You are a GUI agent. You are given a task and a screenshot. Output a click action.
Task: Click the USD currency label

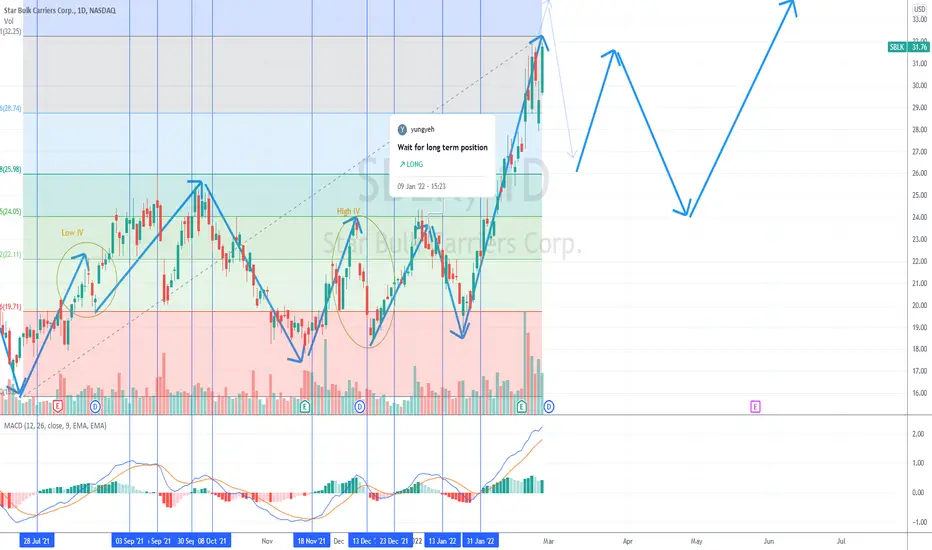pyautogui.click(x=920, y=9)
